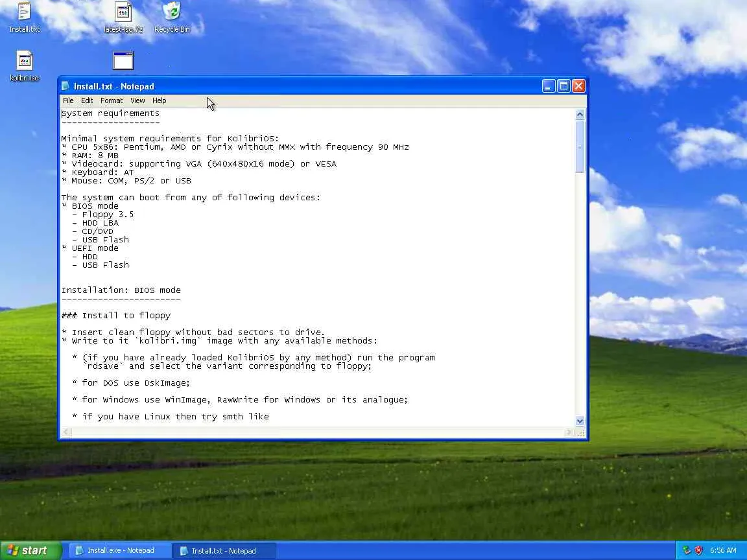Click the 'HDD LBA' line
This screenshot has height=560, width=747.
[95, 223]
